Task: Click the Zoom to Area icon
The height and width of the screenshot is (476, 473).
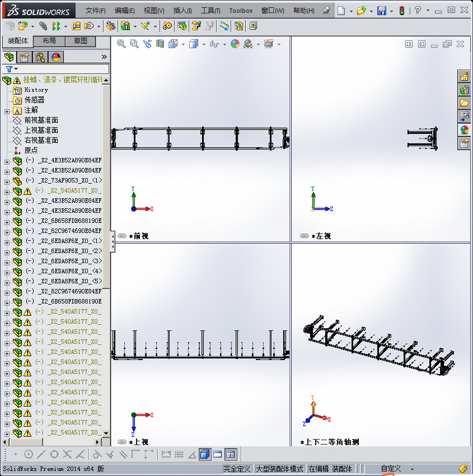Action: click(x=134, y=44)
